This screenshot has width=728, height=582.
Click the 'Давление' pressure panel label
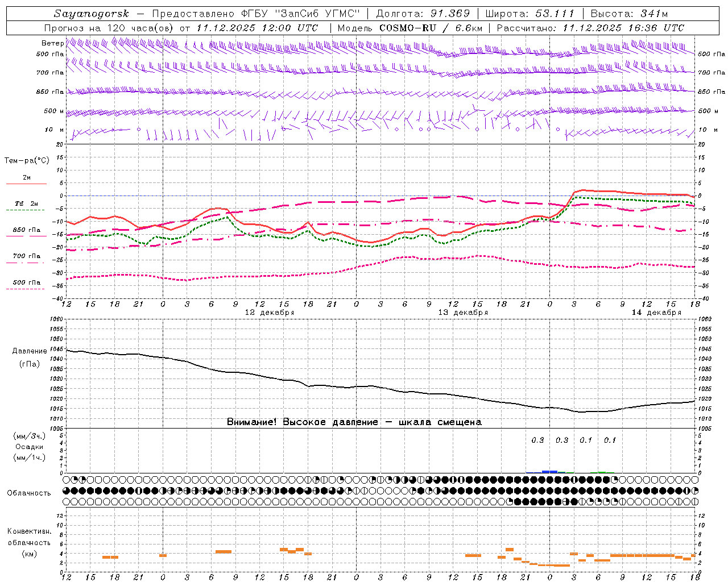tap(30, 351)
